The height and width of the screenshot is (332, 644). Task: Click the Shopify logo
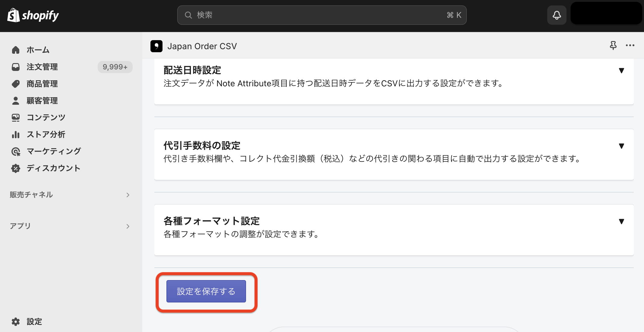33,15
